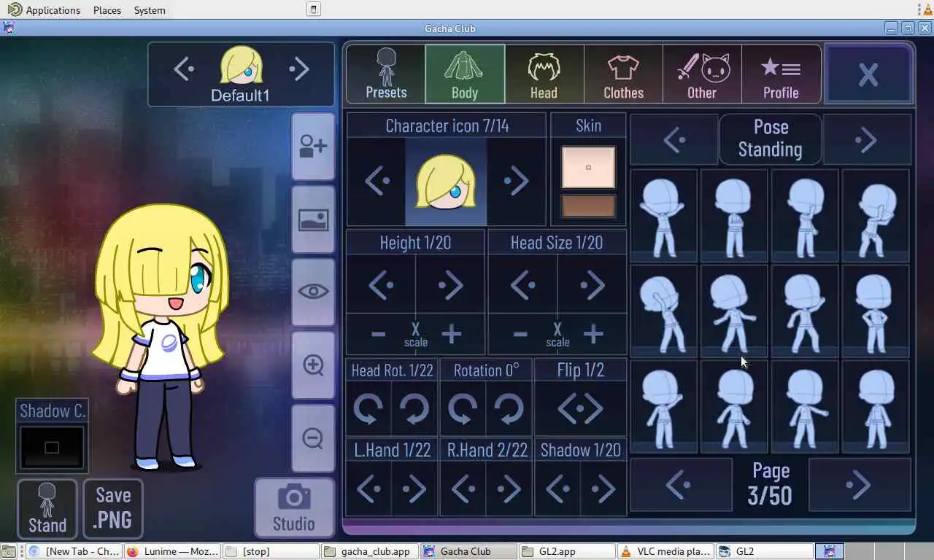Screen dimensions: 934x560
Task: Select third pose in middle row
Action: [805, 311]
